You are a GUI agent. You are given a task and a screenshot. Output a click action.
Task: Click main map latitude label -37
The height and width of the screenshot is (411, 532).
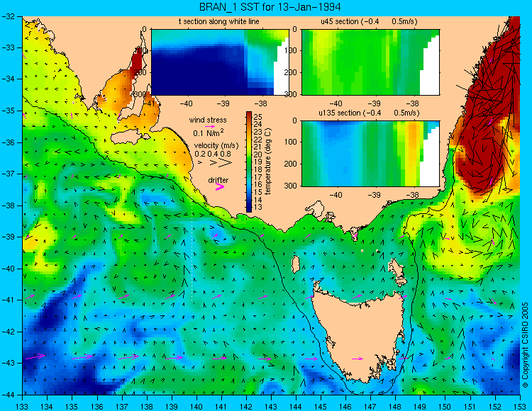click(9, 174)
